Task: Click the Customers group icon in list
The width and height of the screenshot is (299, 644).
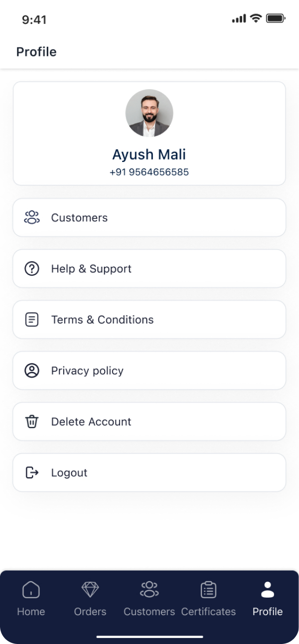Action: point(32,218)
